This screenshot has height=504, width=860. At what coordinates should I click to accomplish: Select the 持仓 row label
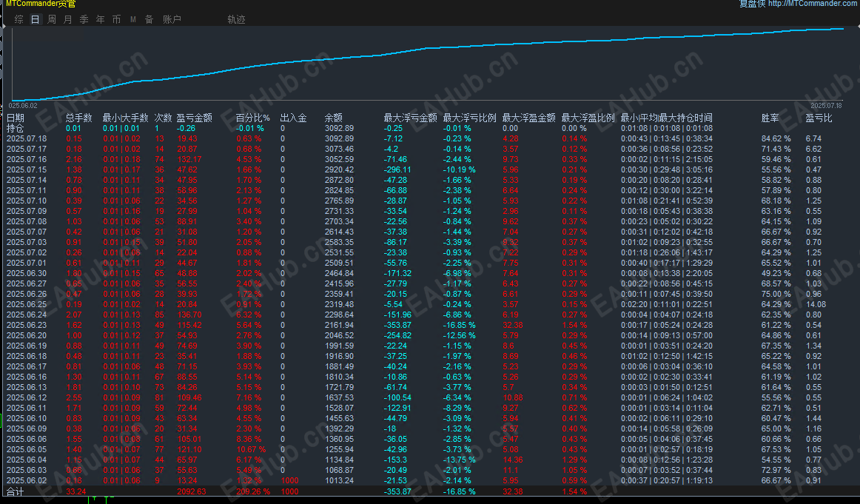(x=16, y=128)
